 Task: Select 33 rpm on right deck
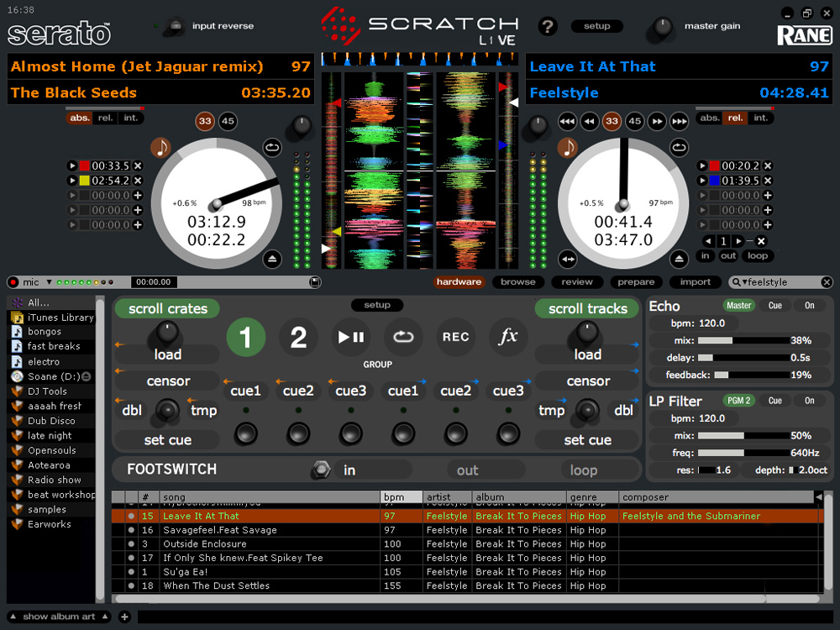612,121
